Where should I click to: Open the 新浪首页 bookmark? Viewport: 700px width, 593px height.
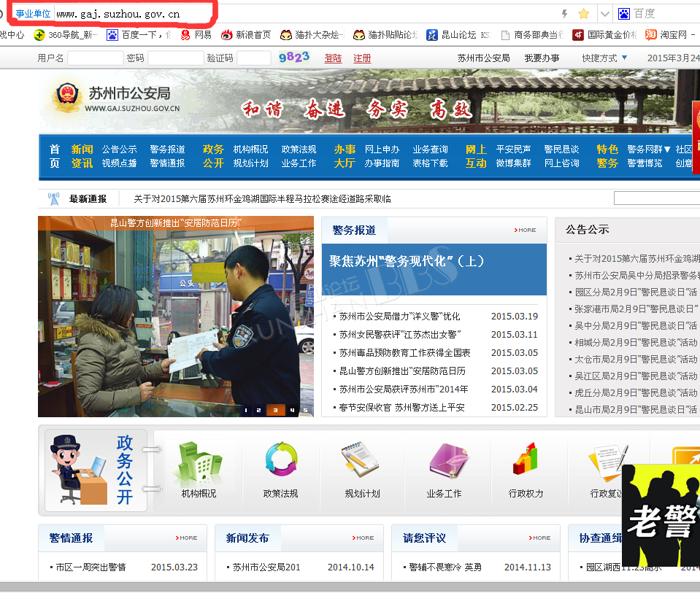click(245, 35)
